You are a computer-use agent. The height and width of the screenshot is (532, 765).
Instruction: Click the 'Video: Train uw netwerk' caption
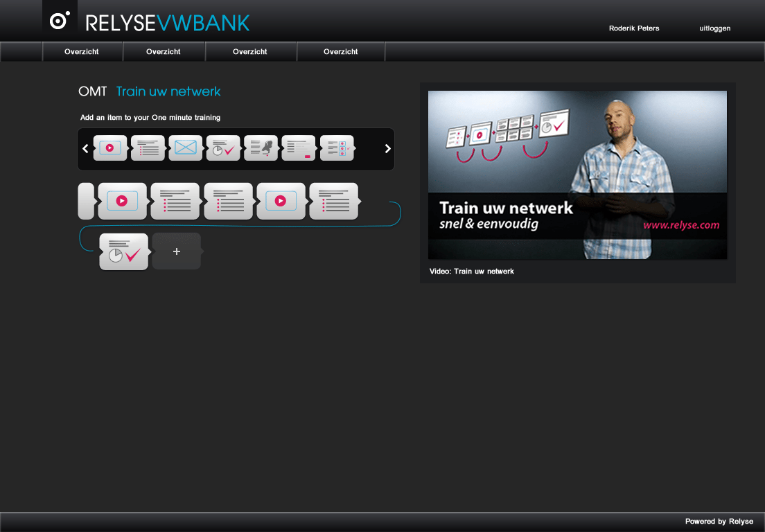[472, 271]
